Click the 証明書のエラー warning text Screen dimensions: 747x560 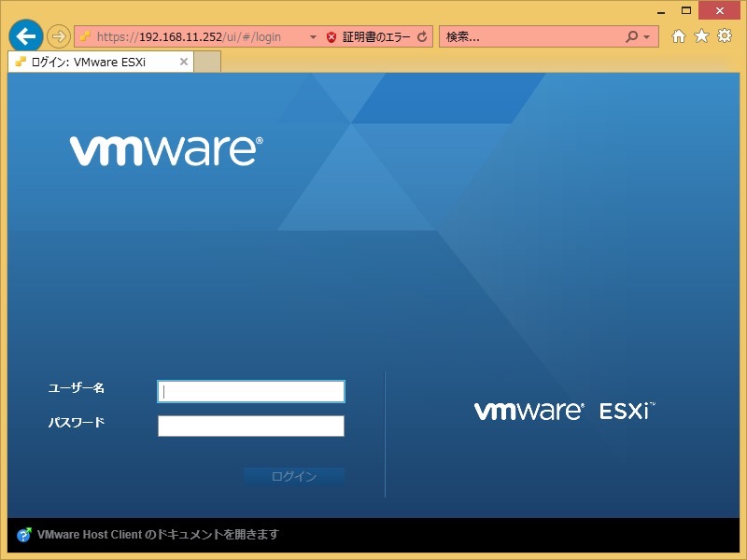(x=376, y=36)
